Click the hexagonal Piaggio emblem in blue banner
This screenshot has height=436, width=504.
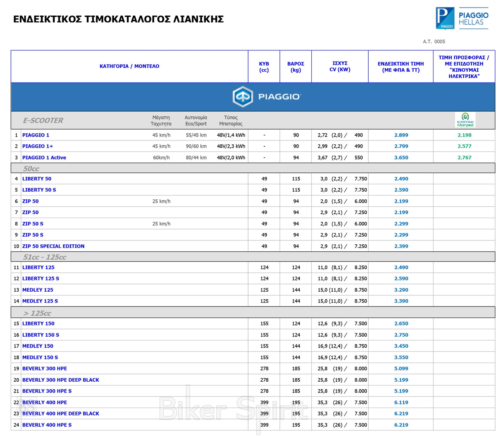tap(243, 97)
